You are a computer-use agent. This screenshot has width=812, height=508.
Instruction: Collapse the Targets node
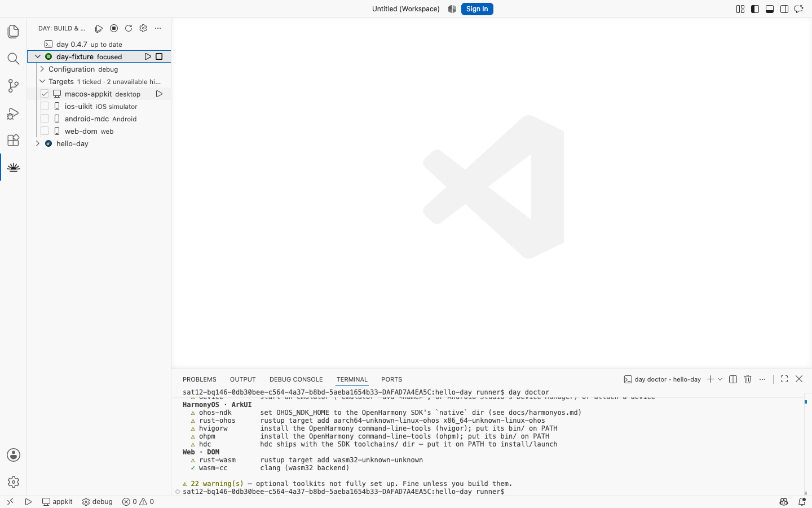(42, 81)
